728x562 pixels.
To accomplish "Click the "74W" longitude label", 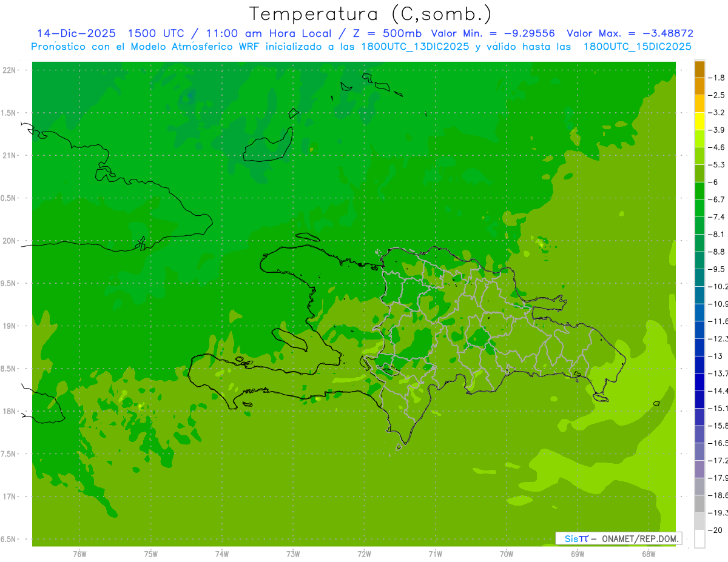I will 222,554.
